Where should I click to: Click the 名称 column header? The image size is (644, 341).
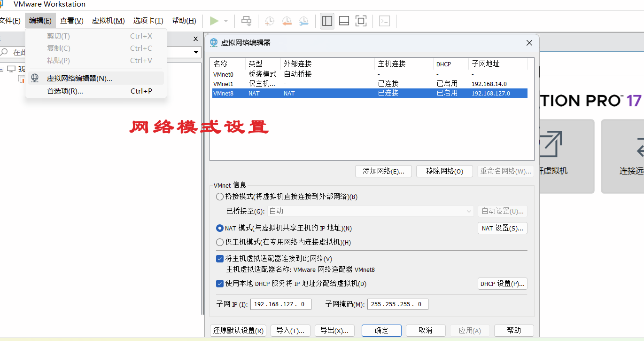click(x=228, y=64)
